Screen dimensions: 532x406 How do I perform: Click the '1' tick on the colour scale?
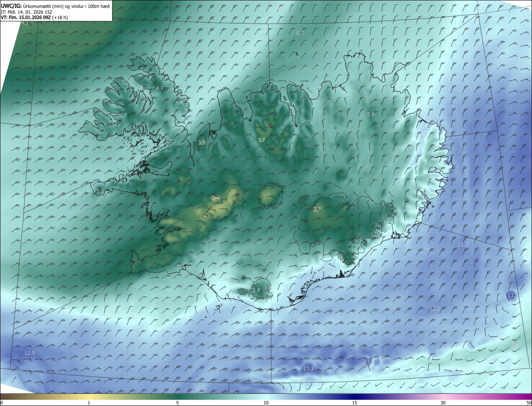tap(89, 403)
